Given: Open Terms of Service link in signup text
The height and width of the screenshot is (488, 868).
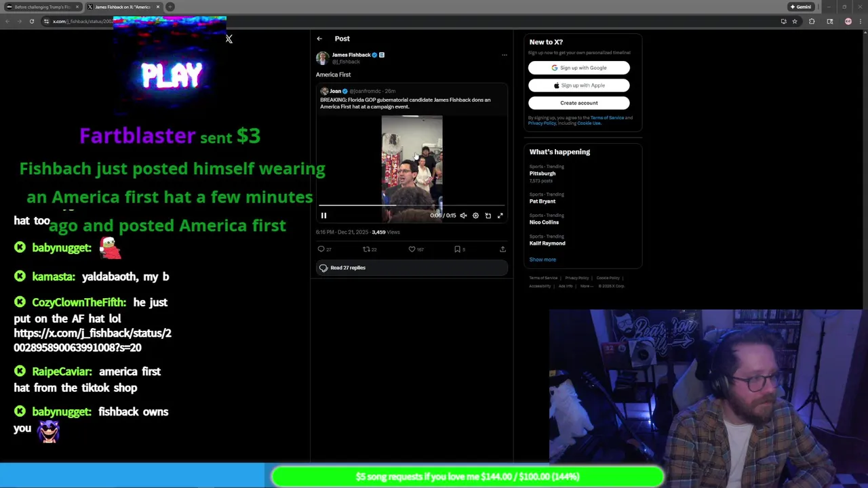Looking at the screenshot, I should pos(607,118).
